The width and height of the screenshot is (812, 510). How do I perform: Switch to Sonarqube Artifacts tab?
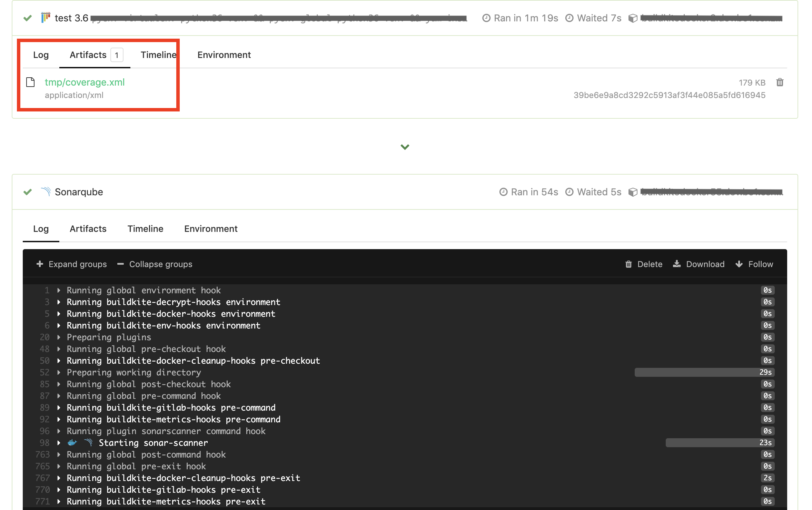coord(88,229)
